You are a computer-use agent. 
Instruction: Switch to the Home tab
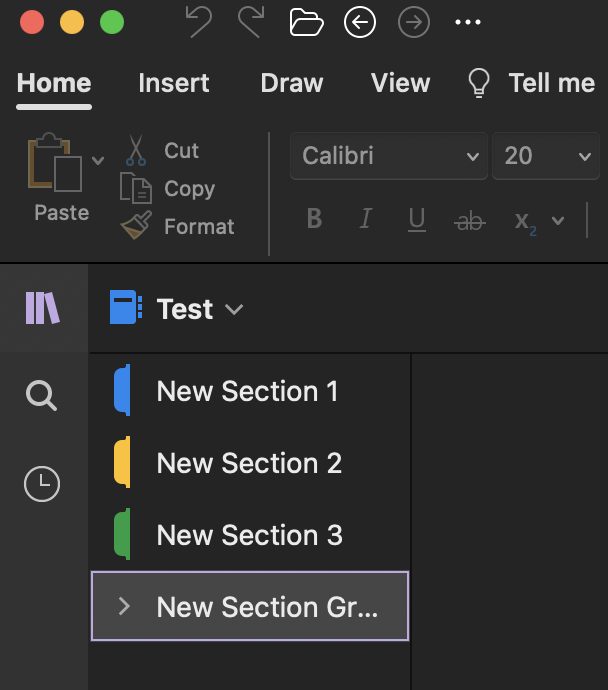pyautogui.click(x=54, y=83)
